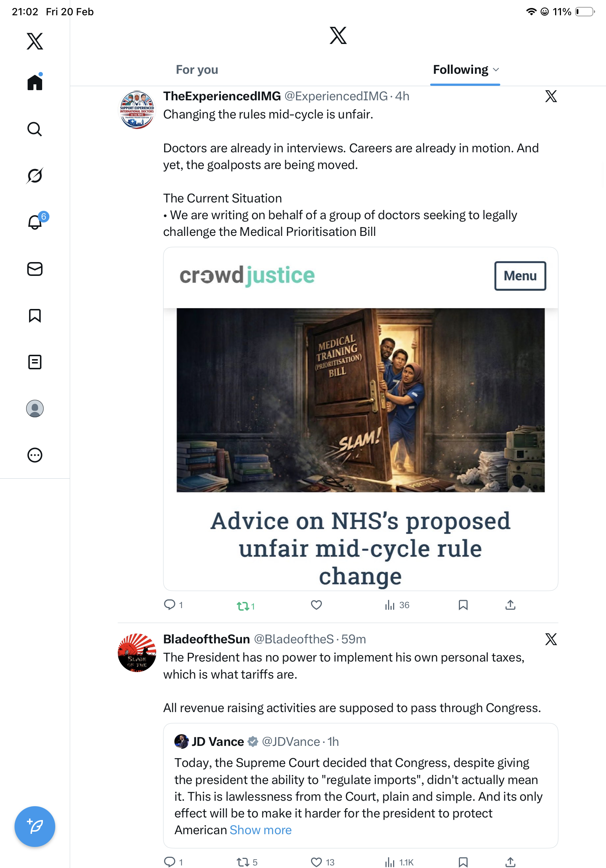Image resolution: width=606 pixels, height=868 pixels.
Task: Open Lists icon in the sidebar
Action: pos(35,362)
